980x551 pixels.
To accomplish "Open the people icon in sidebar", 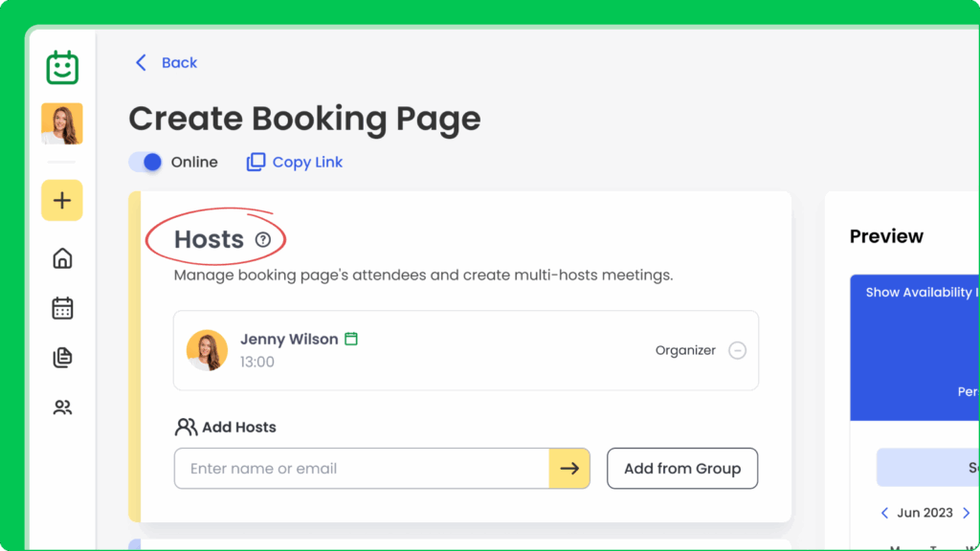I will tap(62, 408).
